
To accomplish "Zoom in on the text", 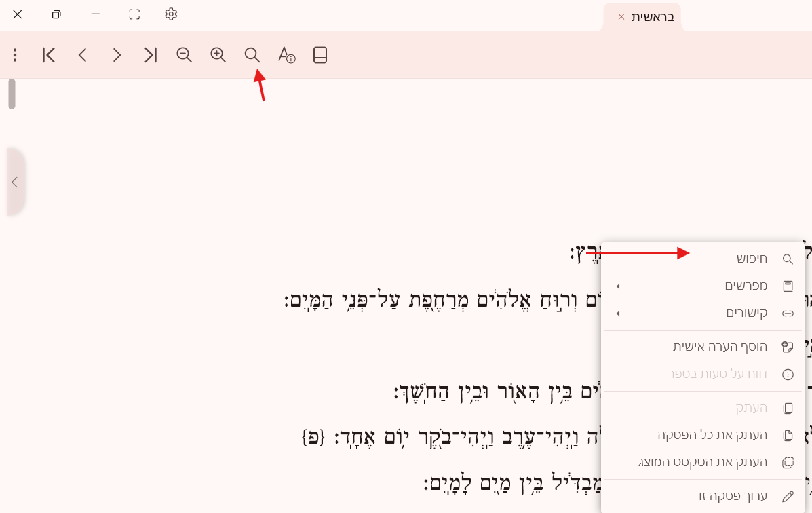I will (218, 55).
